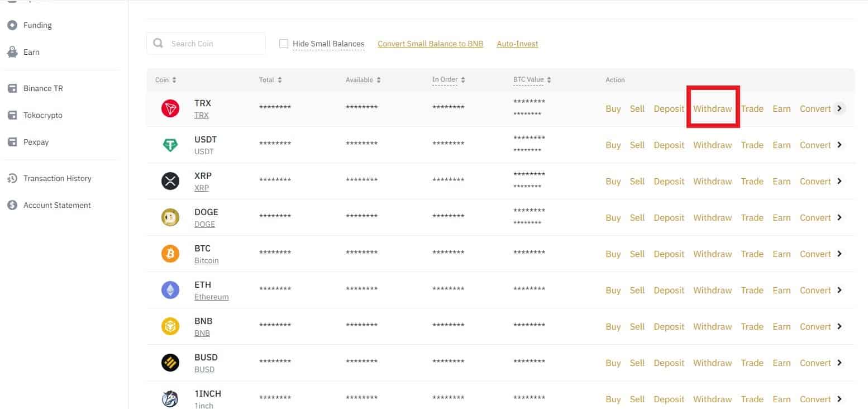Open the underlined DOGE name link
Image resolution: width=868 pixels, height=409 pixels.
(204, 225)
